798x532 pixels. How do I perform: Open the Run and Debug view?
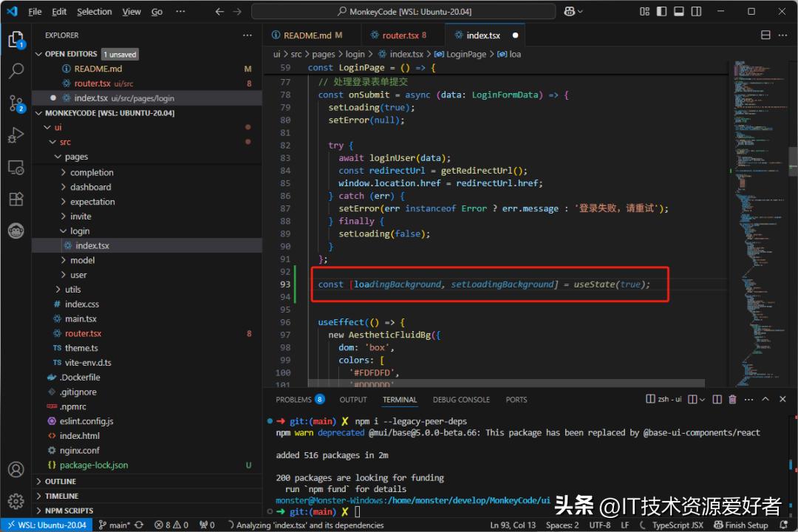[x=16, y=135]
